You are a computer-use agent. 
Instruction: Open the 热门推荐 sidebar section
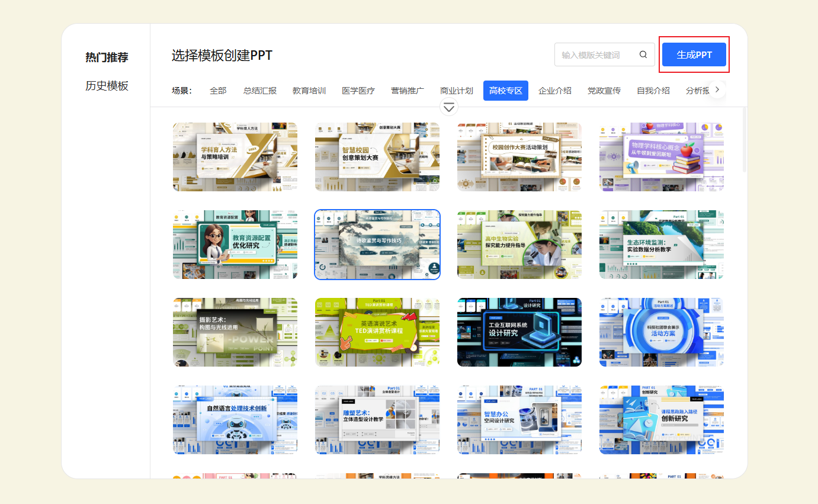[107, 57]
